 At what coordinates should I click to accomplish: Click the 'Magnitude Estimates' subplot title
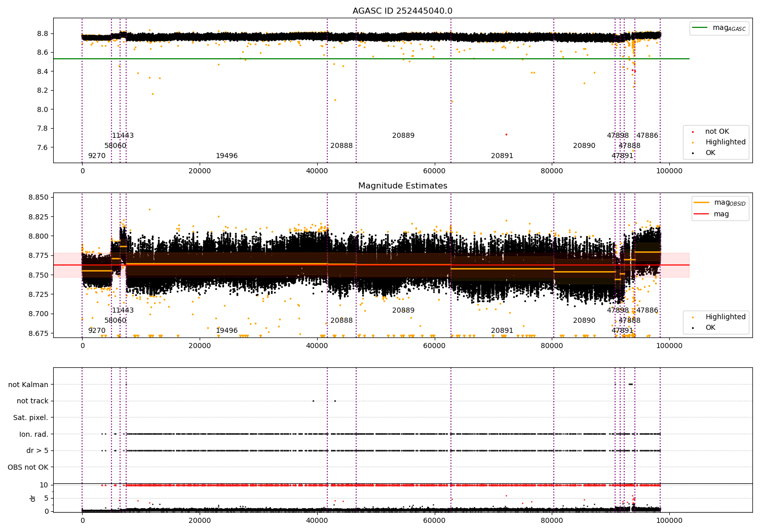tap(402, 186)
